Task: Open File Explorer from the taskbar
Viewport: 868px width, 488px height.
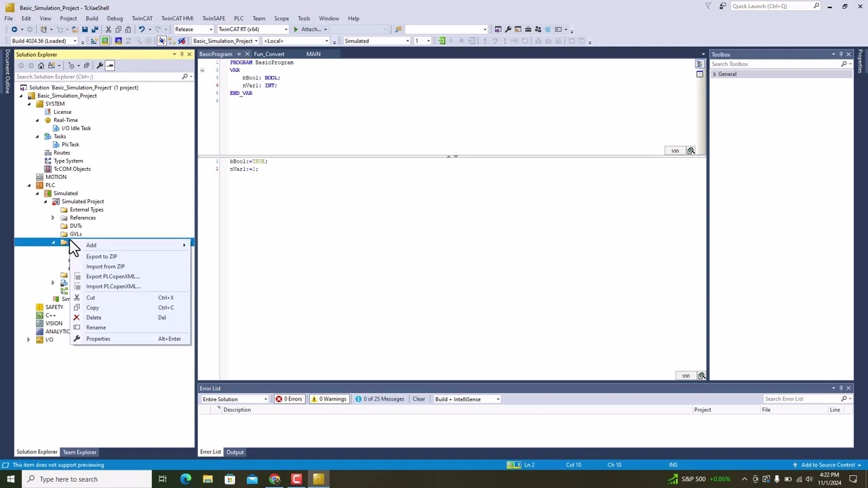Action: [x=208, y=479]
